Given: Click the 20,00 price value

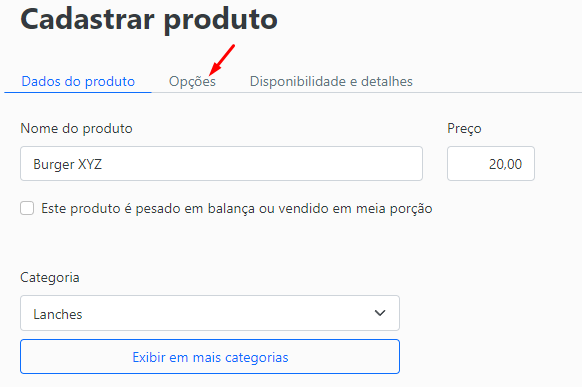Looking at the screenshot, I should pos(505,164).
